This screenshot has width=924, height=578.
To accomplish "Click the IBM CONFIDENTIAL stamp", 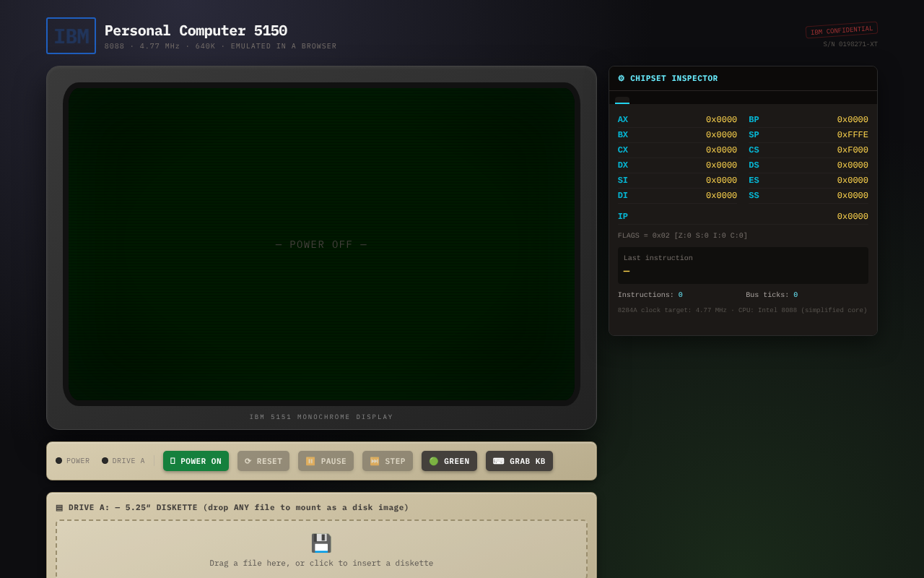I will click(x=842, y=30).
